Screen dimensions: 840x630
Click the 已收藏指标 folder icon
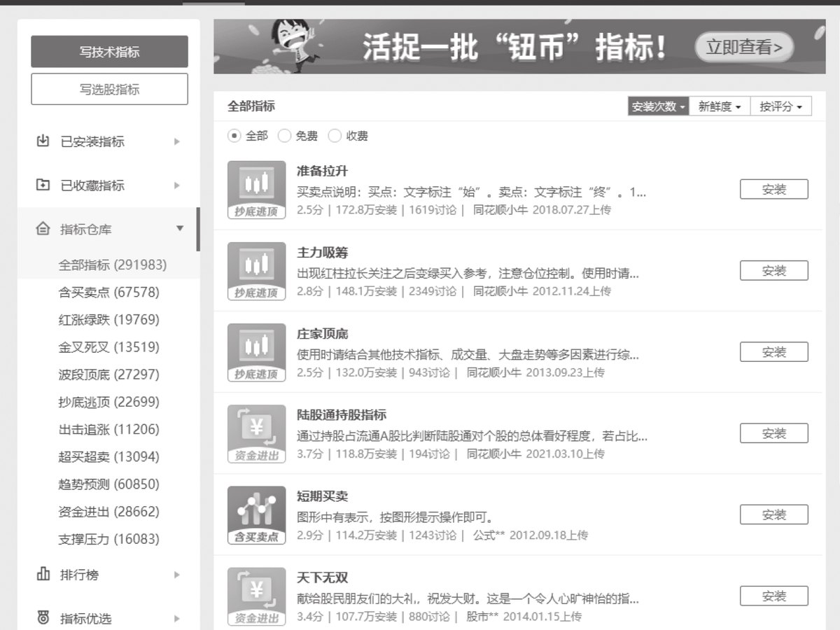[x=43, y=185]
